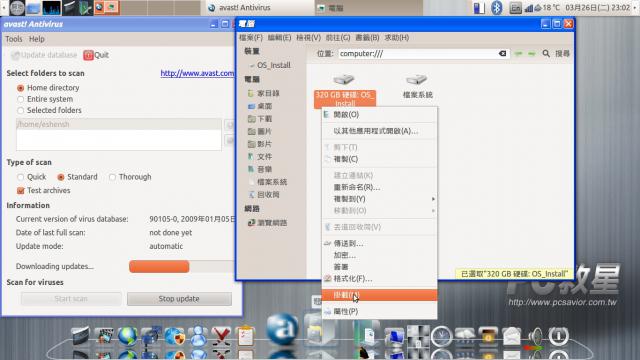
Task: Open the 檢視(V) menu
Action: [x=308, y=38]
